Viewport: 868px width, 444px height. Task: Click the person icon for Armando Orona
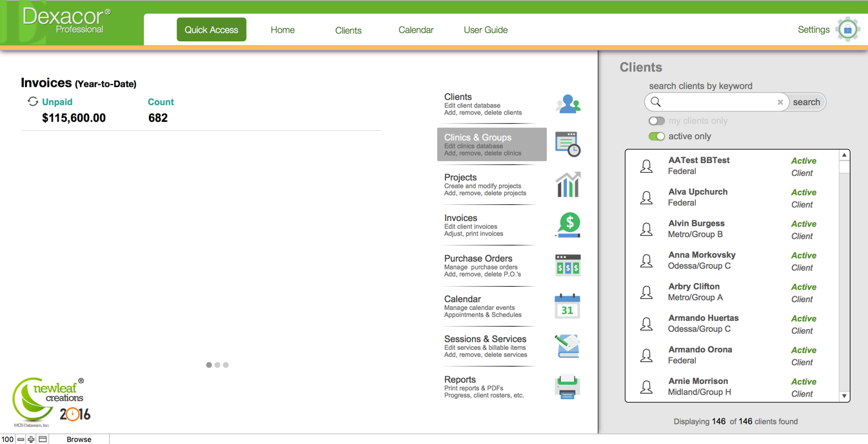(x=646, y=356)
